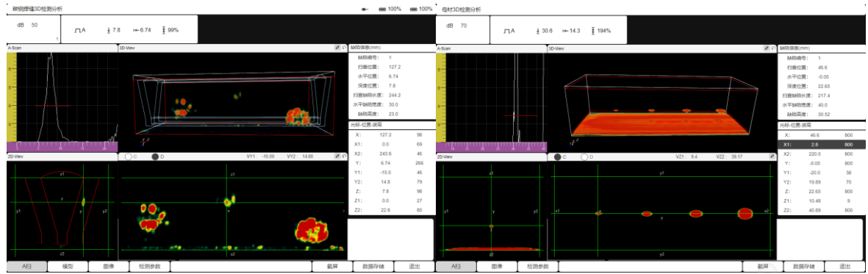Select Y2 row with value 14.8

point(391,182)
